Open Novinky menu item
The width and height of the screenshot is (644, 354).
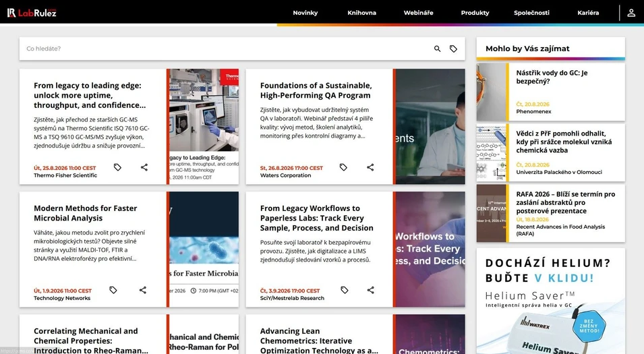[305, 13]
